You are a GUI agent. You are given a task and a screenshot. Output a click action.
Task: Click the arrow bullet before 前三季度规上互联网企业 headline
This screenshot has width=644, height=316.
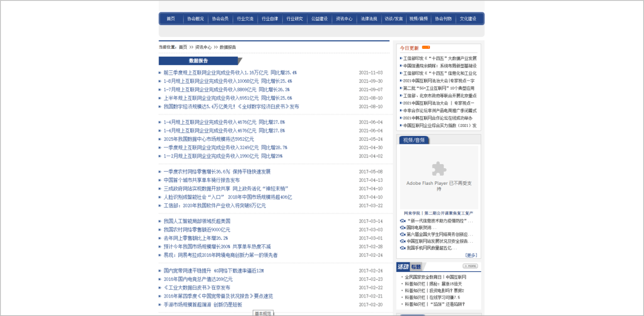tap(160, 73)
